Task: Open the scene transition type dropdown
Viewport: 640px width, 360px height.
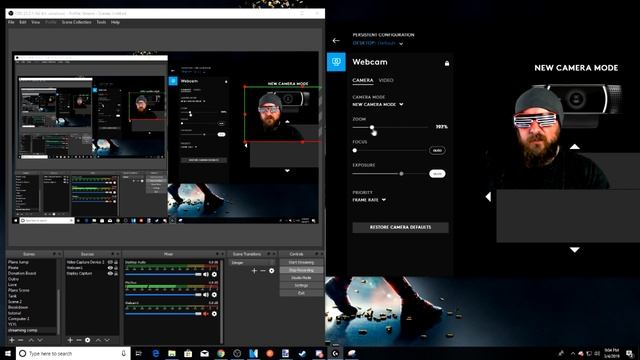Action: [252, 262]
